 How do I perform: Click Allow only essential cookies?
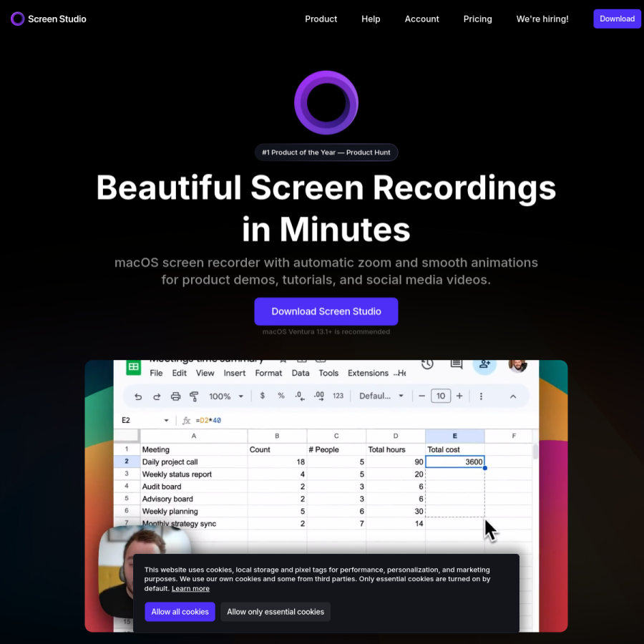[x=275, y=612]
